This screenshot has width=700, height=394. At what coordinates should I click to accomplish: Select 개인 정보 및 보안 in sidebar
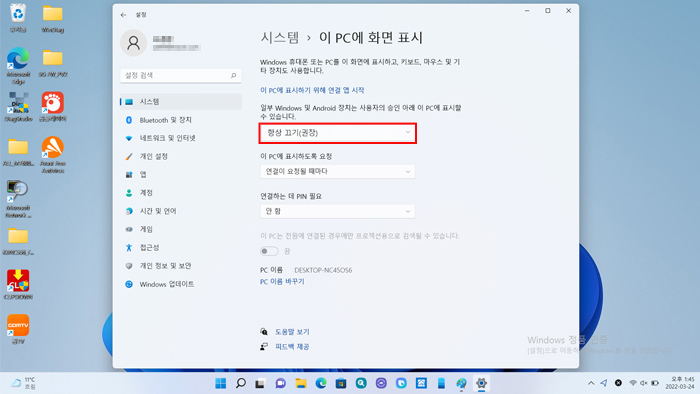tap(181, 266)
